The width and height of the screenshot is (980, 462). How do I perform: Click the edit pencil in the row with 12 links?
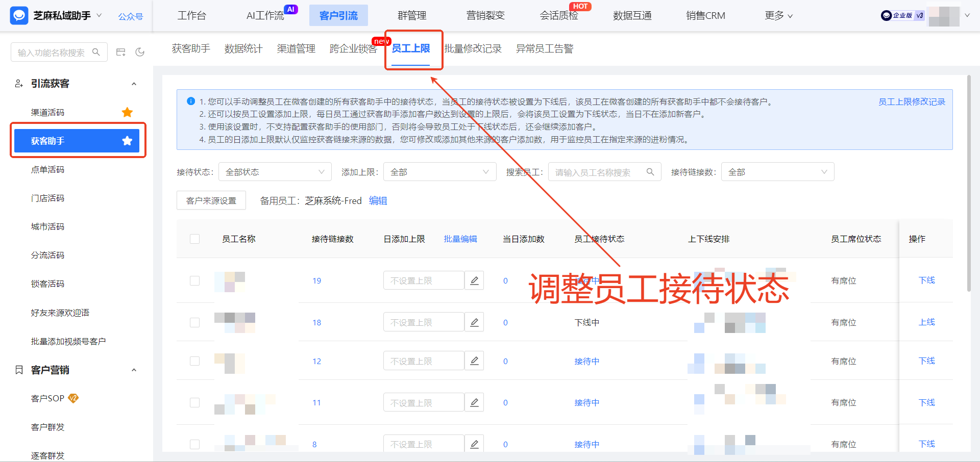point(474,361)
